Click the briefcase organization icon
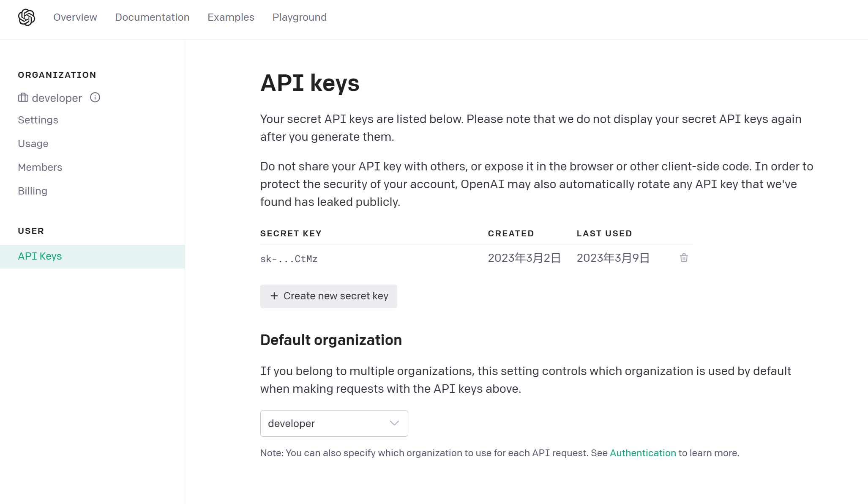 coord(23,98)
